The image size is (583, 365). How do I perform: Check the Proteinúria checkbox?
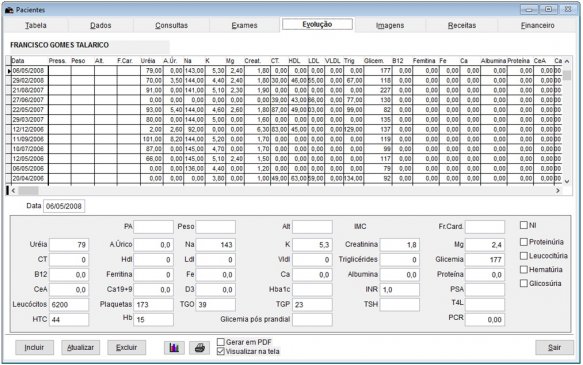(x=524, y=242)
